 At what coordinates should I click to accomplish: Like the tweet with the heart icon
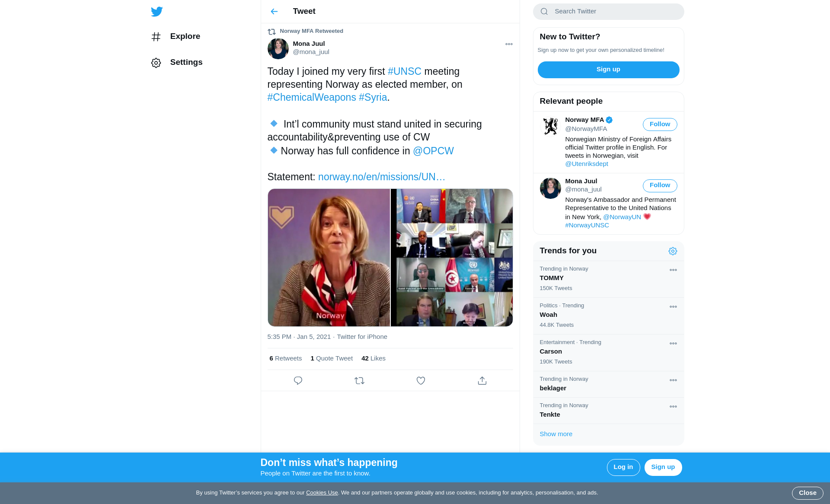(421, 381)
